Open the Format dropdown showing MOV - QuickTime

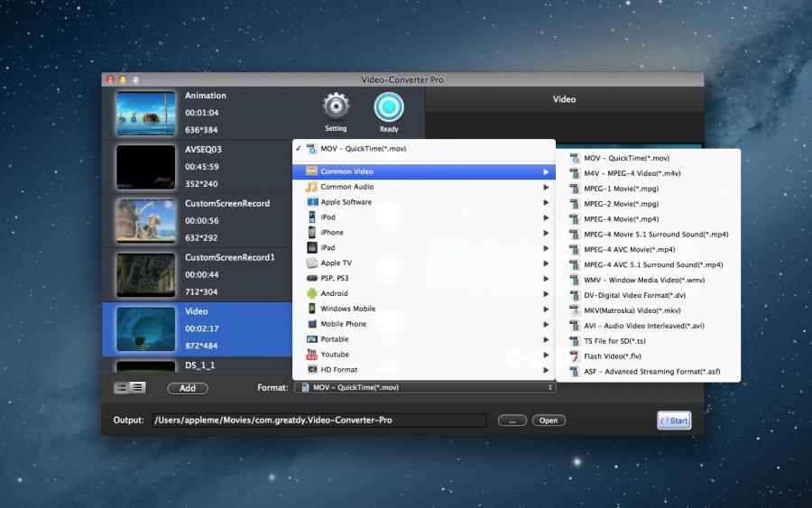pyautogui.click(x=425, y=387)
